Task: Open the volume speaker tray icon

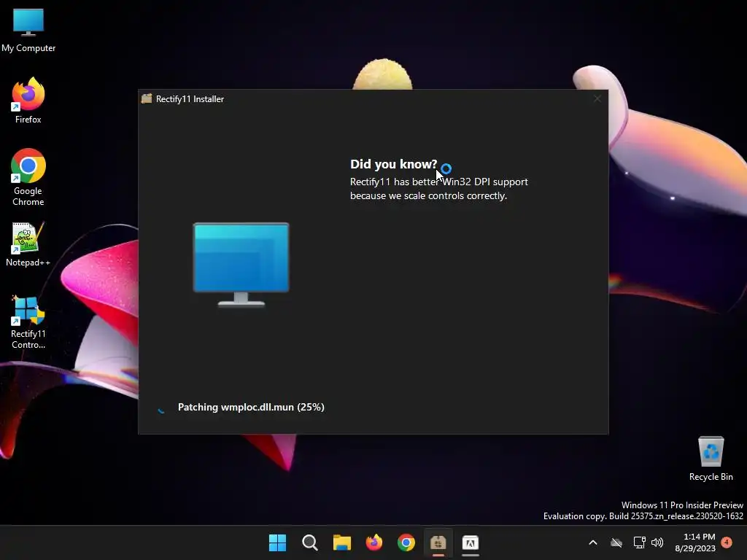Action: point(657,542)
